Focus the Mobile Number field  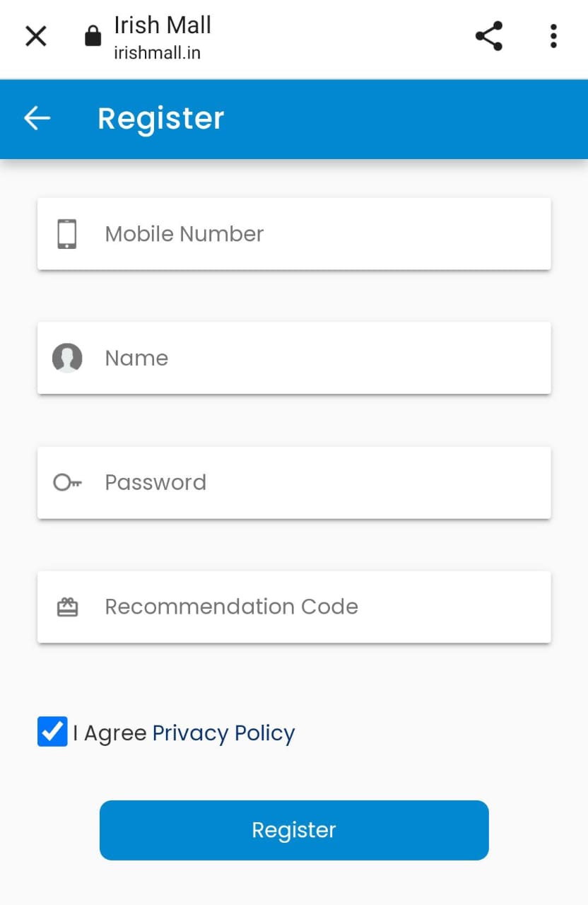click(x=294, y=234)
